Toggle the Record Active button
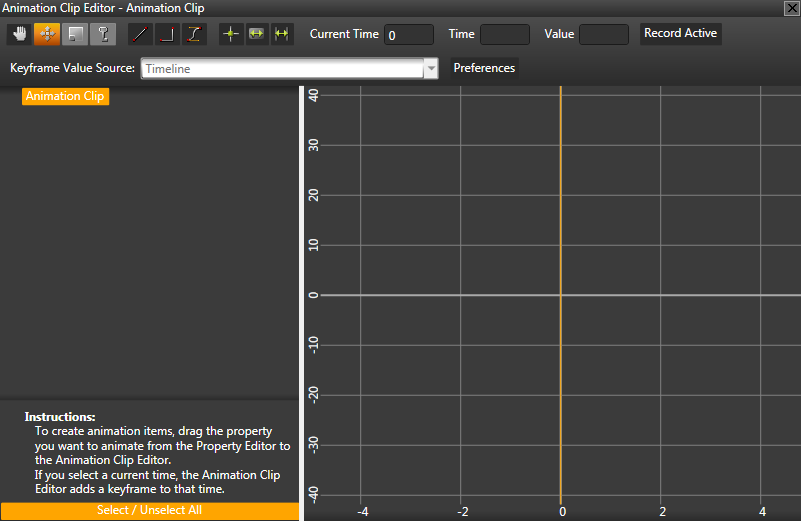 (x=680, y=34)
